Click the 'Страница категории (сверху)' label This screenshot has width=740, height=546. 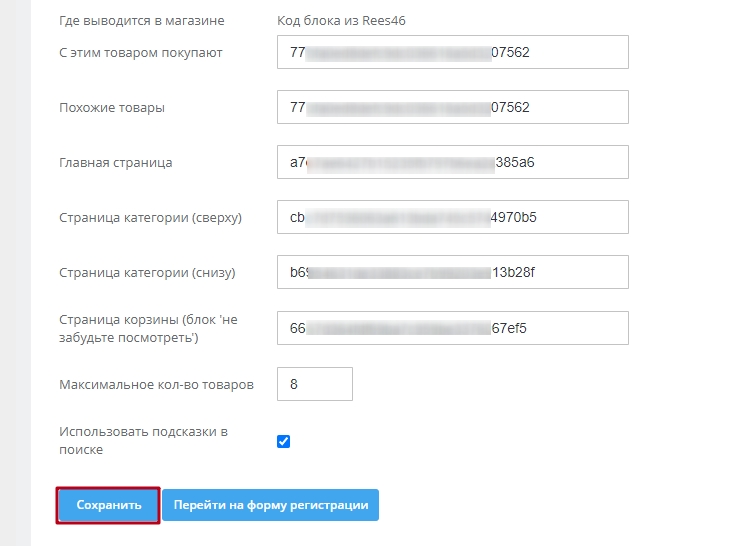point(151,217)
